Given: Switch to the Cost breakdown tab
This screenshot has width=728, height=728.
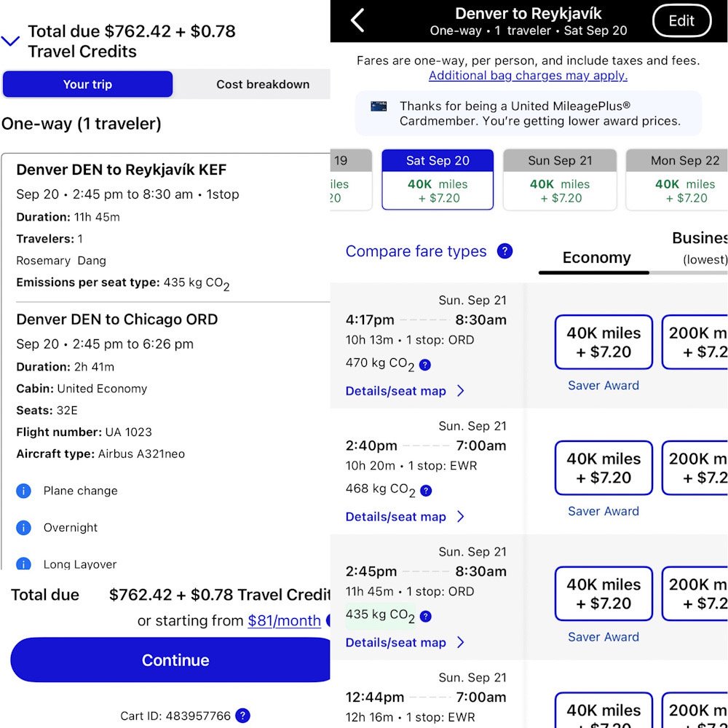Looking at the screenshot, I should [262, 84].
